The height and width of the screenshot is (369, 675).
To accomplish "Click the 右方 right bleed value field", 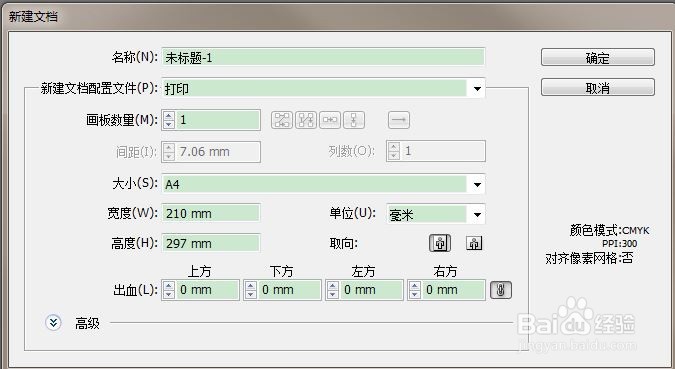I will coord(453,290).
